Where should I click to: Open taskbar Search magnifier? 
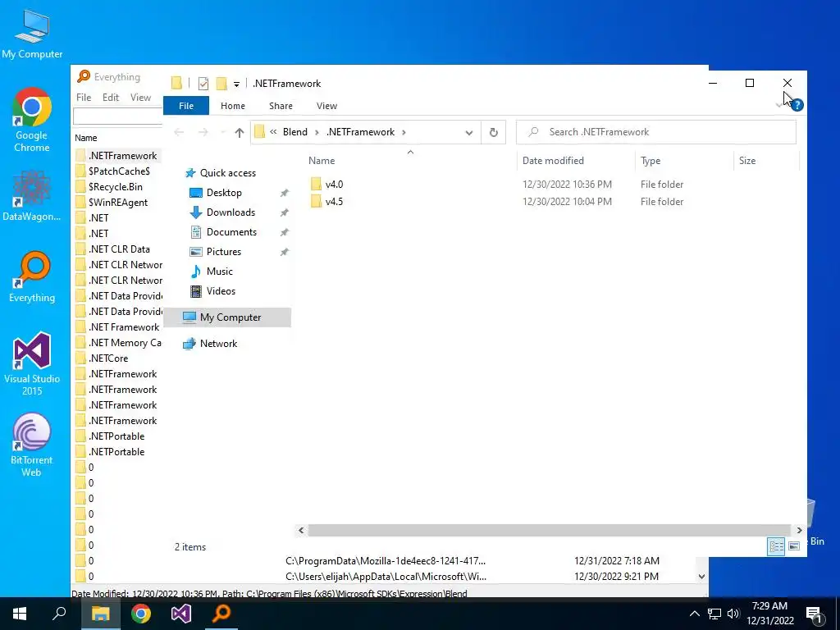tap(59, 613)
